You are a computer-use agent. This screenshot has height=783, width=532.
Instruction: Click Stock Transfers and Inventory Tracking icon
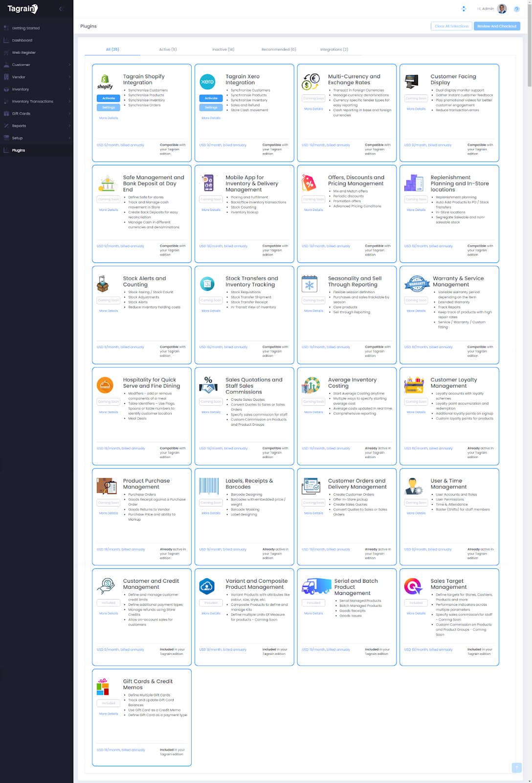(207, 284)
